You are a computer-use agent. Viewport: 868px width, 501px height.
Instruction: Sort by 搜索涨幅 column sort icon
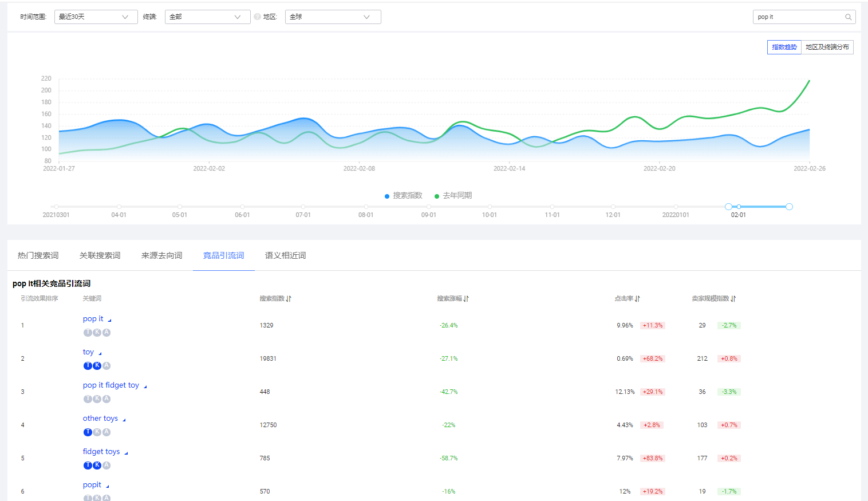click(x=466, y=299)
